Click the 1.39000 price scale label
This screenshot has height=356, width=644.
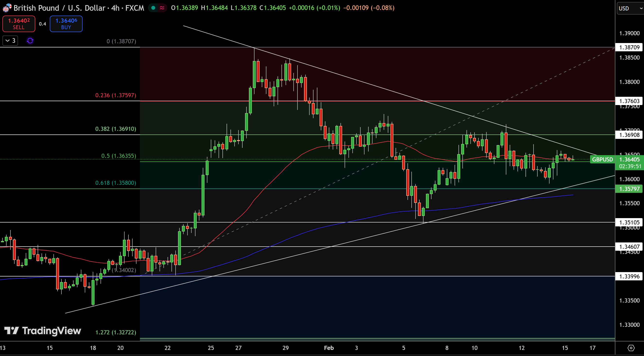pyautogui.click(x=629, y=33)
